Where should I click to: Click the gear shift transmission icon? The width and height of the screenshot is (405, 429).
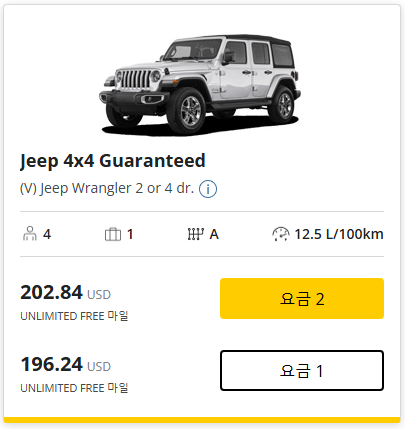point(195,234)
